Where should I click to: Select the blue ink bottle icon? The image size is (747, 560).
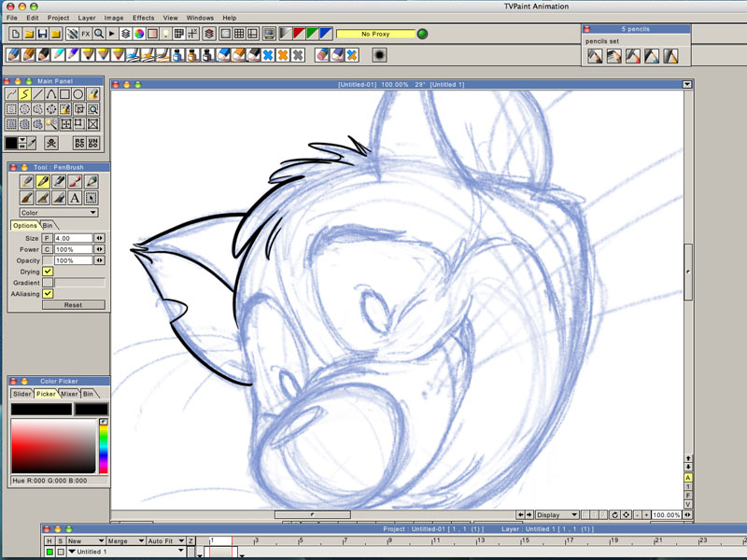click(177, 55)
